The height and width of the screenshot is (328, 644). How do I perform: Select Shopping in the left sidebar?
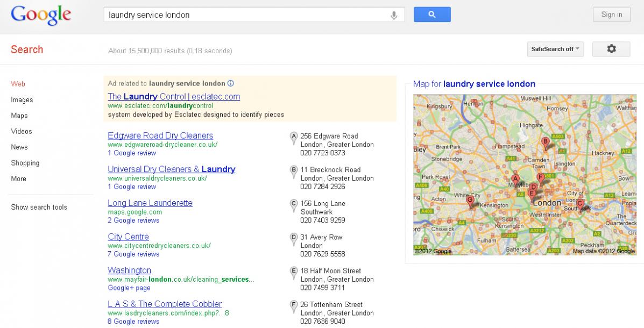pos(25,163)
